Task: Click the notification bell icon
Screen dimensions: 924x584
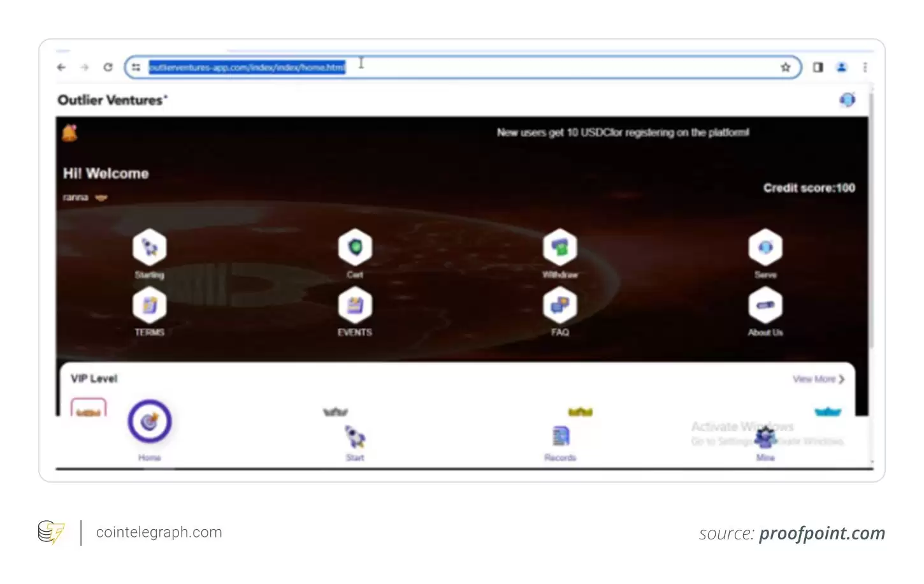Action: pos(69,133)
